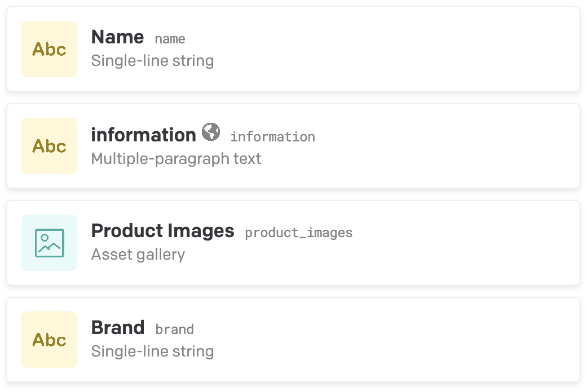Open the Name field title

(x=117, y=37)
